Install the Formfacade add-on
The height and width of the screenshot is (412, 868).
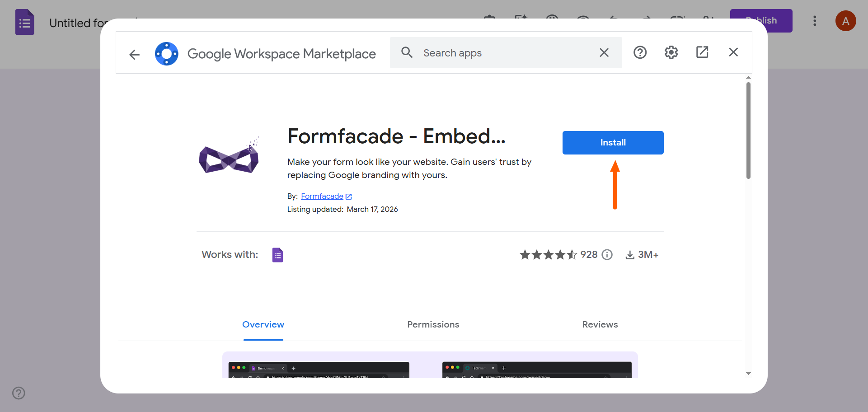pyautogui.click(x=613, y=142)
